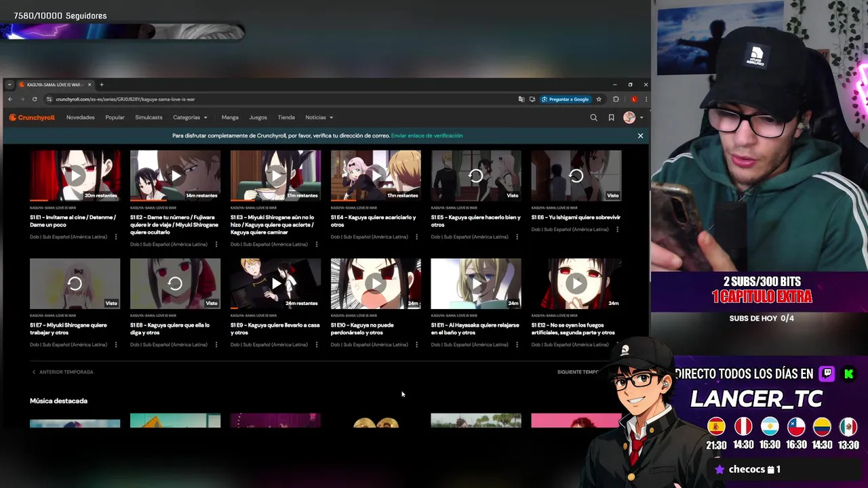This screenshot has width=868, height=488.
Task: Open the Tienda menu item
Action: (286, 117)
